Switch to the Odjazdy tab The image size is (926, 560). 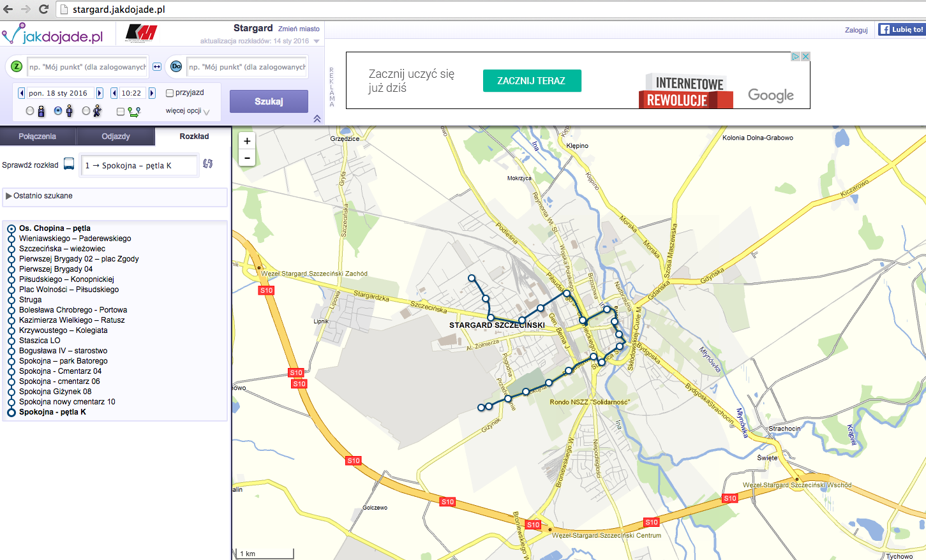pyautogui.click(x=116, y=136)
